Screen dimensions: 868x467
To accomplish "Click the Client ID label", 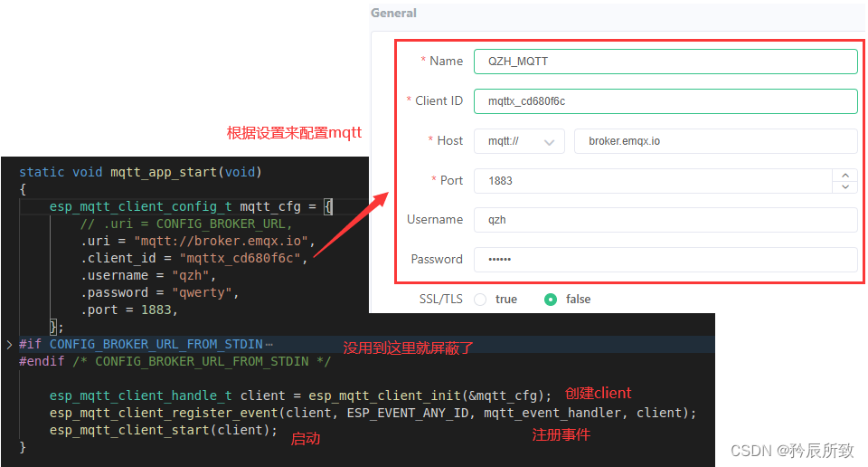I will click(x=439, y=100).
